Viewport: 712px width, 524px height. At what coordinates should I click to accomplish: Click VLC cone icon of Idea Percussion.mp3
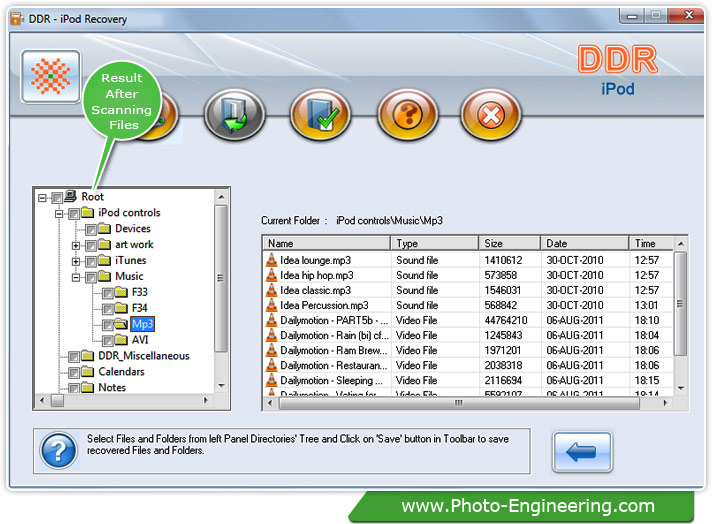[272, 304]
